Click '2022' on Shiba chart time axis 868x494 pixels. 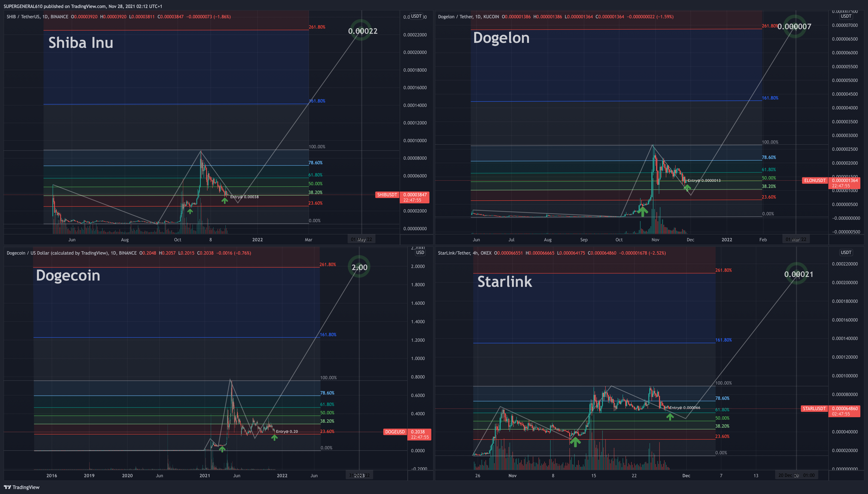pos(258,240)
